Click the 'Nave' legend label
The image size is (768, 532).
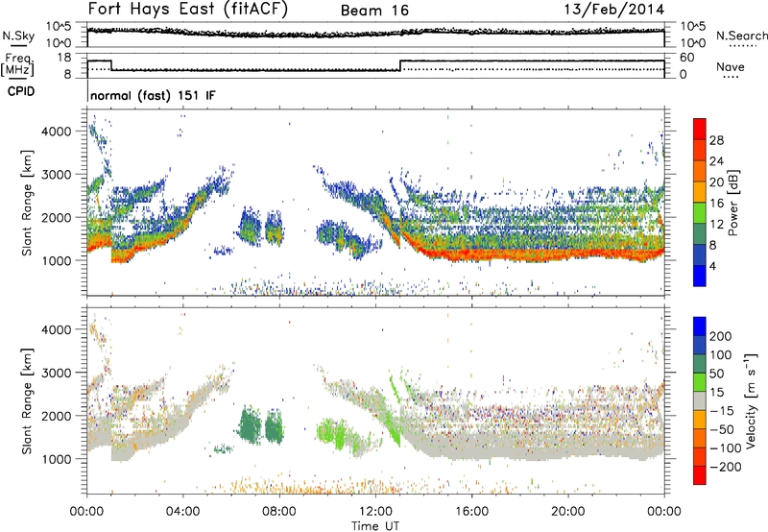click(x=731, y=66)
